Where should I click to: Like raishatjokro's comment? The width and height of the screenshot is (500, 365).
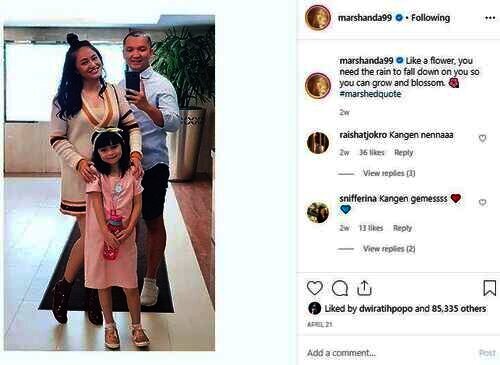pos(482,138)
